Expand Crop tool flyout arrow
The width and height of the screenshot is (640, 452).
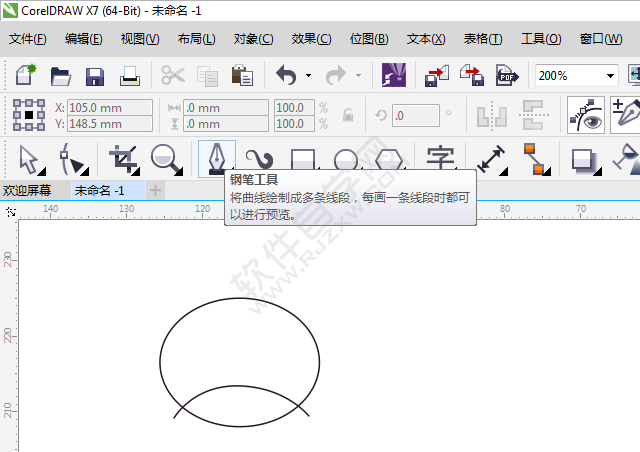click(136, 171)
